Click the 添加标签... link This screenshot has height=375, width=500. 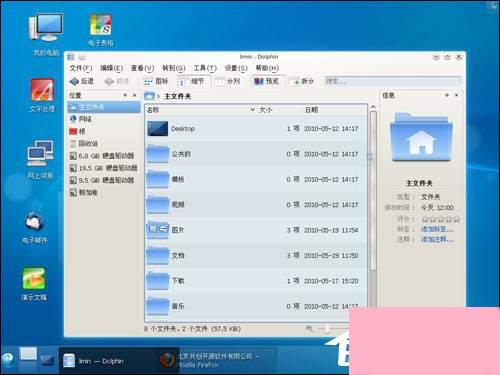pyautogui.click(x=437, y=229)
